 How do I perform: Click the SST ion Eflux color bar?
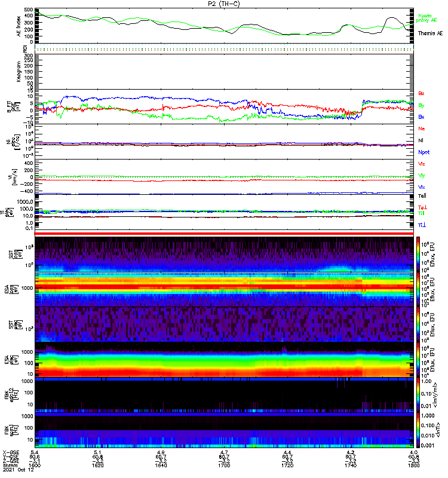pyautogui.click(x=418, y=255)
